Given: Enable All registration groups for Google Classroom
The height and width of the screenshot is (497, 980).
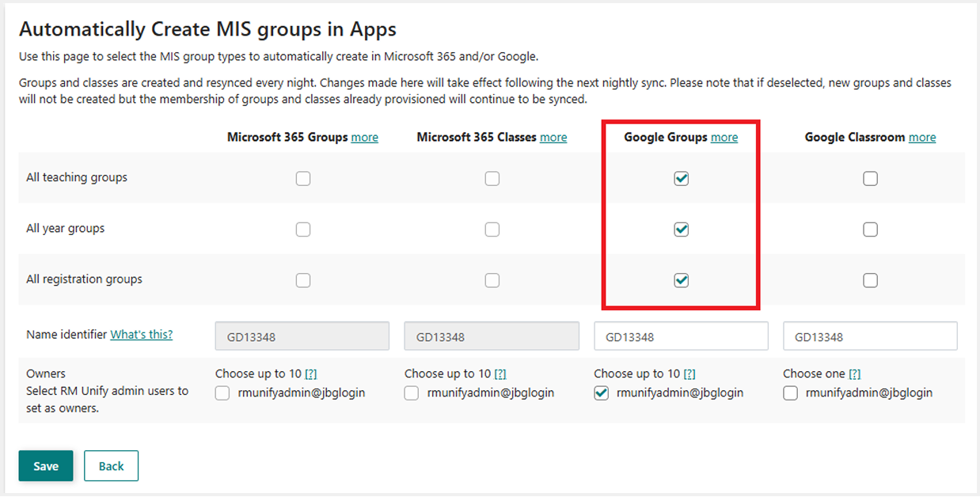Looking at the screenshot, I should (870, 279).
